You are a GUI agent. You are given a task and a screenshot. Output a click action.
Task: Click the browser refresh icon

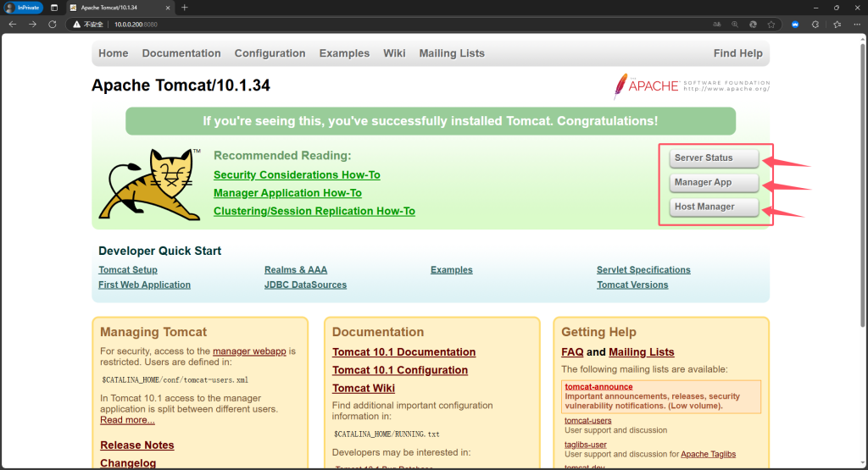[53, 25]
